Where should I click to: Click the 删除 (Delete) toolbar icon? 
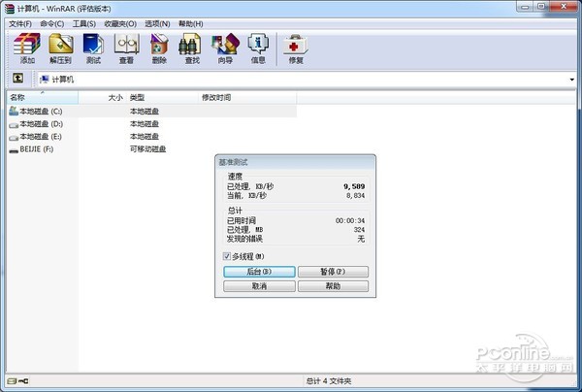click(159, 49)
